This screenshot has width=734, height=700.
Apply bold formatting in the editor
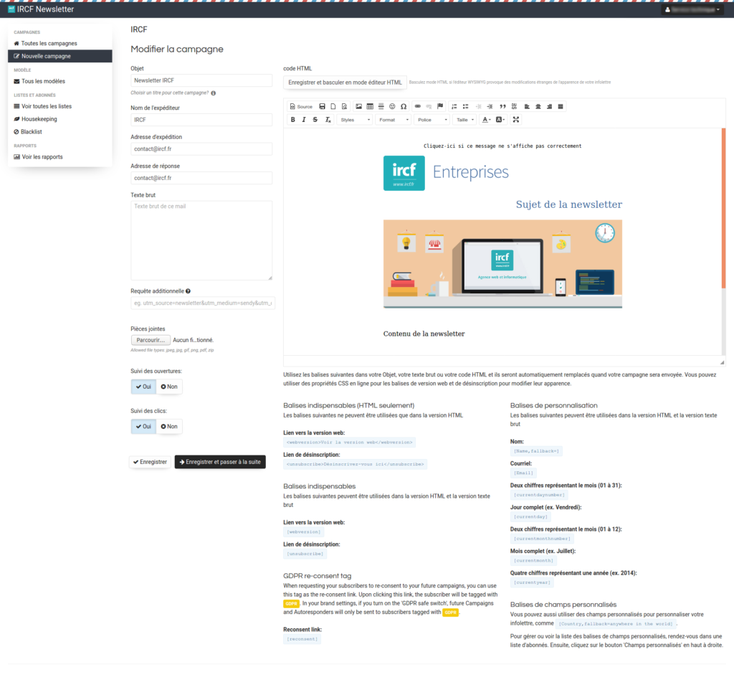292,120
